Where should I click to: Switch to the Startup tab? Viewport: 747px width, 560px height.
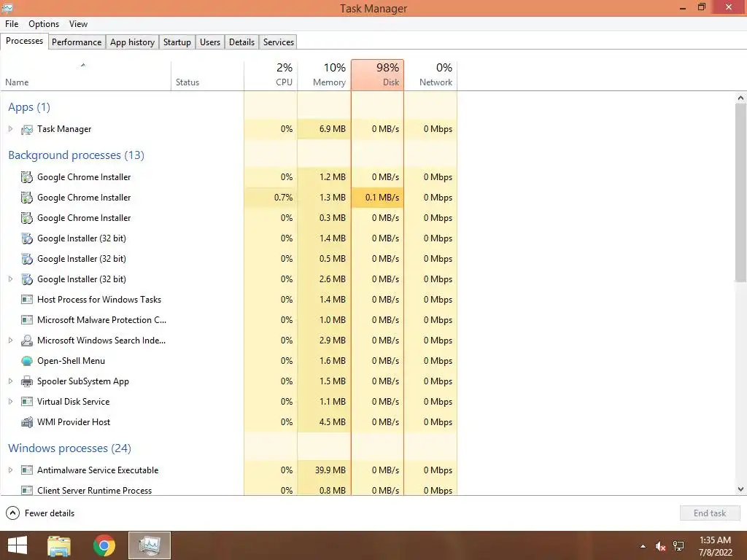pyautogui.click(x=177, y=42)
